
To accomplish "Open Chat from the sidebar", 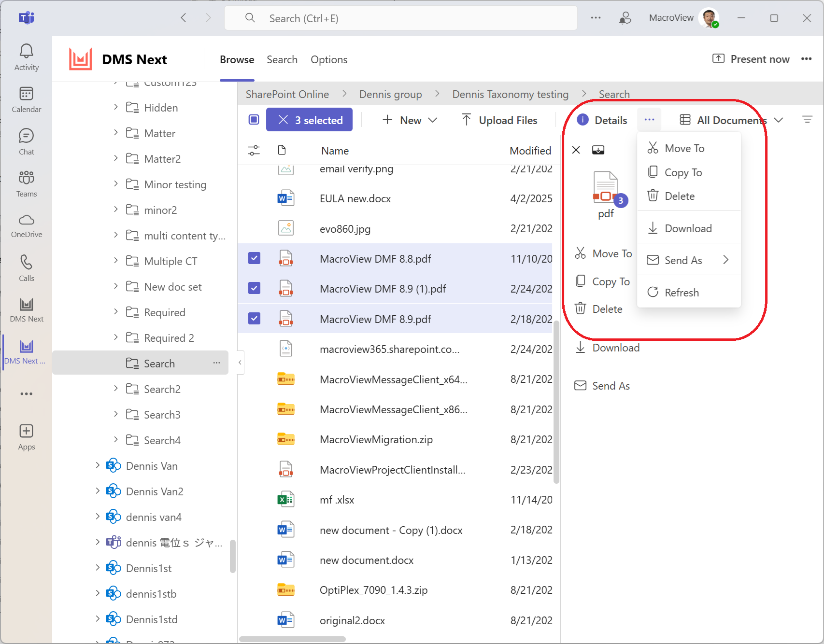I will coord(26,142).
